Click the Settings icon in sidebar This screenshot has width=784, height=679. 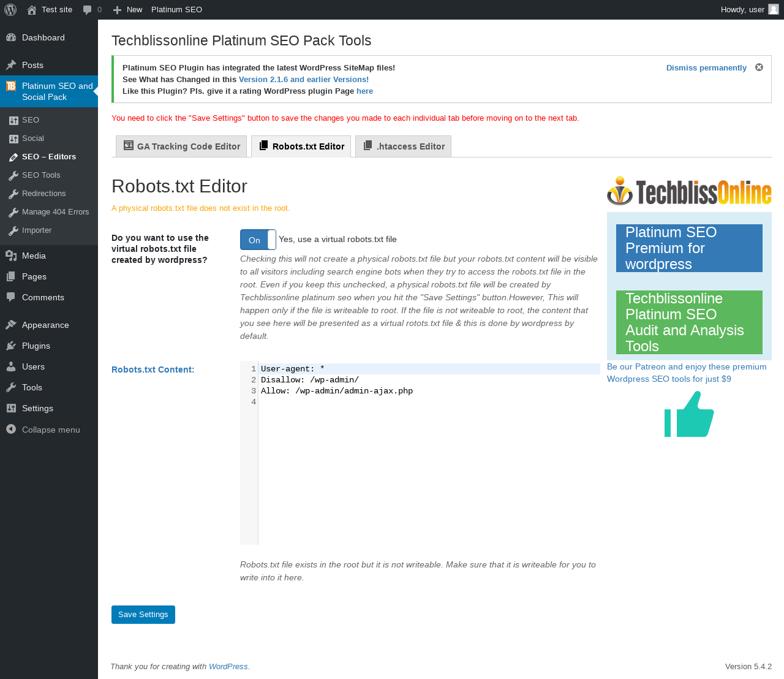pyautogui.click(x=11, y=408)
